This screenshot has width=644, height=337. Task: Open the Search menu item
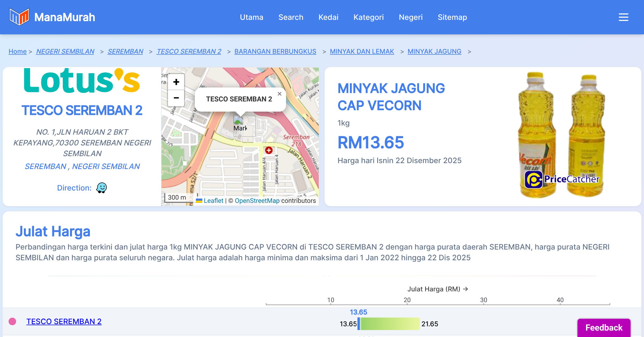tap(291, 17)
